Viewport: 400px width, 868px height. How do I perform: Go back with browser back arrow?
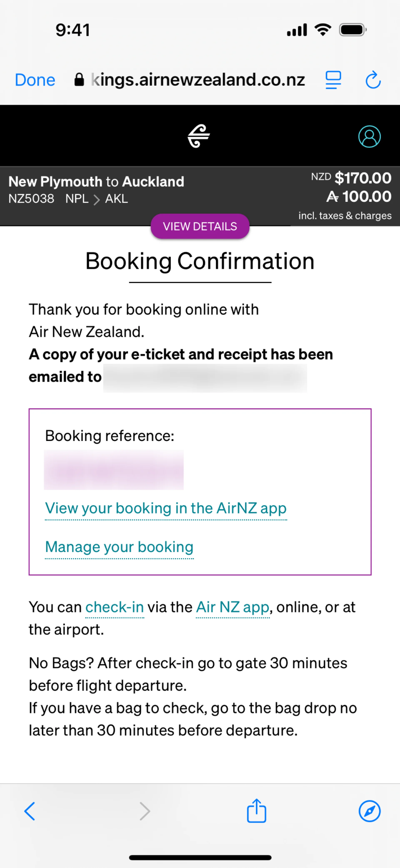[30, 811]
